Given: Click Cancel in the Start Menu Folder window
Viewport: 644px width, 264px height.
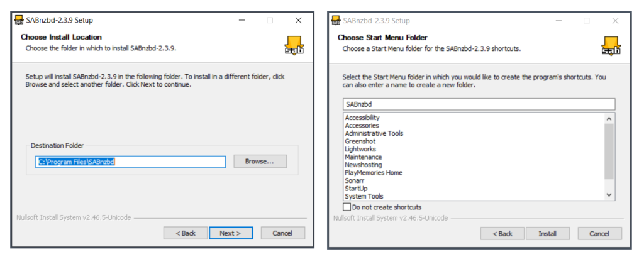Looking at the screenshot, I should point(599,234).
